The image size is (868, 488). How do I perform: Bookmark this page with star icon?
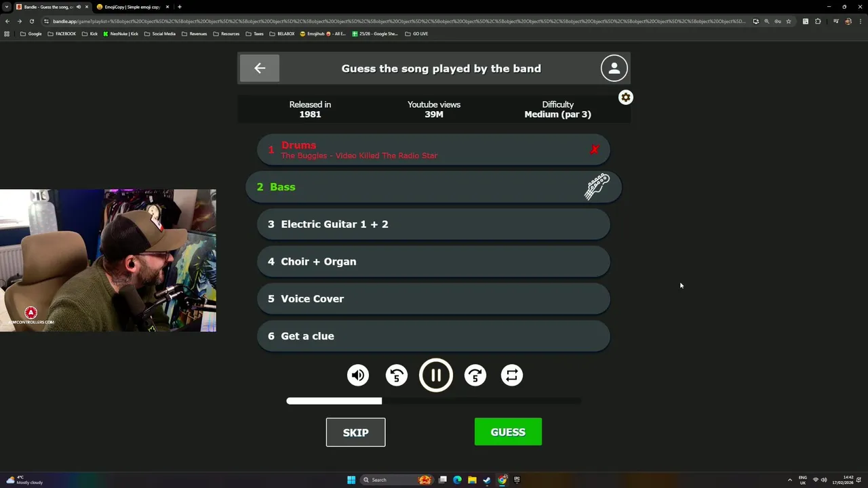(x=789, y=21)
